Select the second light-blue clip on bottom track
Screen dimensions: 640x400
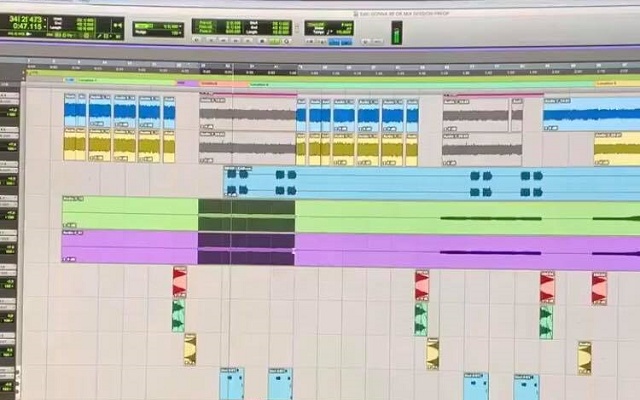(x=280, y=384)
